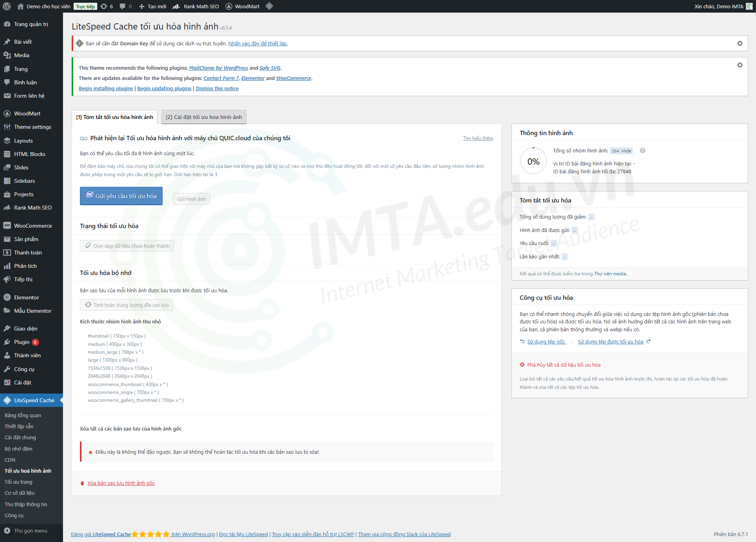Viewport: 756px width, 542px height.
Task: Click the WordPress logo in admin bar
Action: [x=7, y=6]
